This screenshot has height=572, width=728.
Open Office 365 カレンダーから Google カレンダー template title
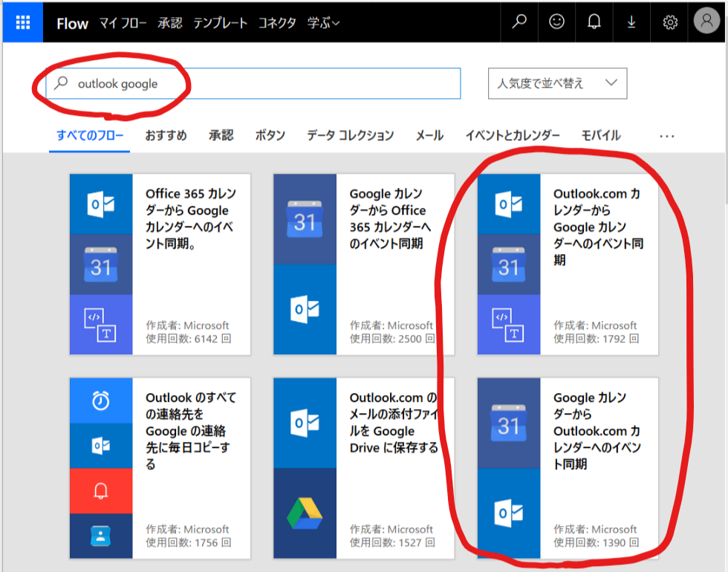191,218
